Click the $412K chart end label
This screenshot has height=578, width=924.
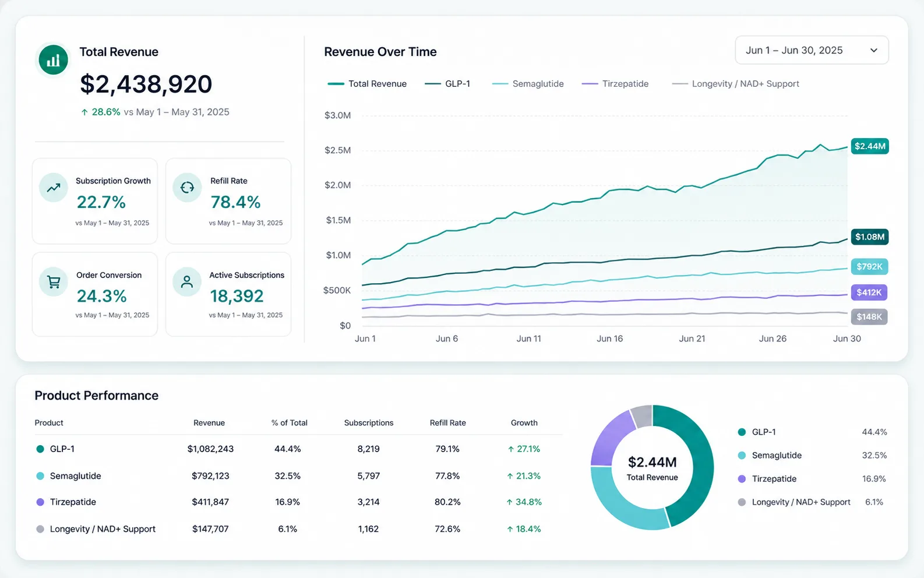[869, 292]
